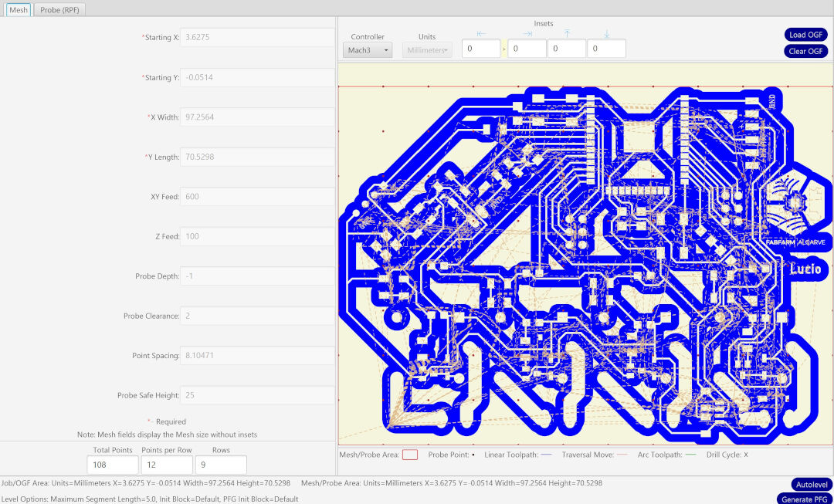Click the Point Spacing input field
This screenshot has height=504, width=834.
(x=257, y=355)
